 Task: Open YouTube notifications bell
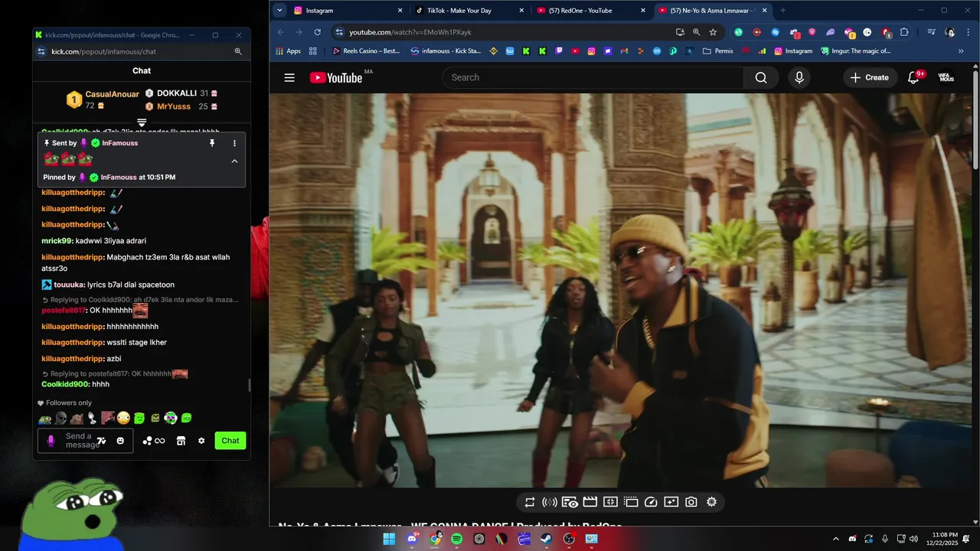tap(913, 77)
